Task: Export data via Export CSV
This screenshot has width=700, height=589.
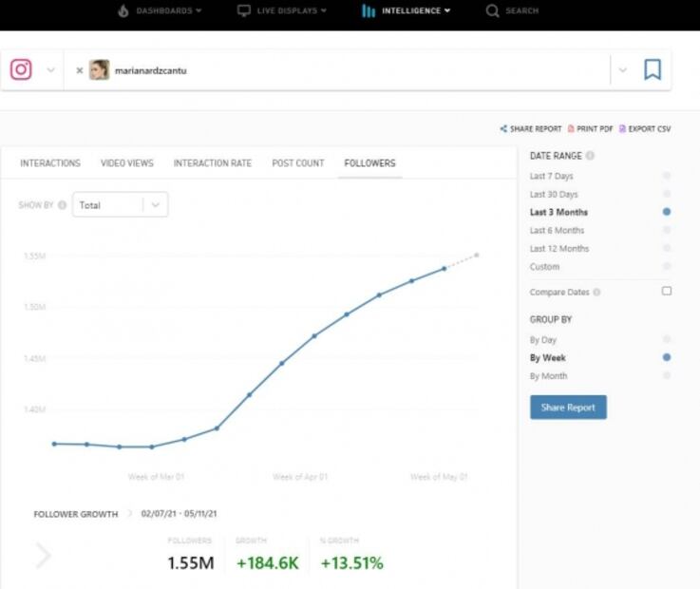Action: coord(645,129)
